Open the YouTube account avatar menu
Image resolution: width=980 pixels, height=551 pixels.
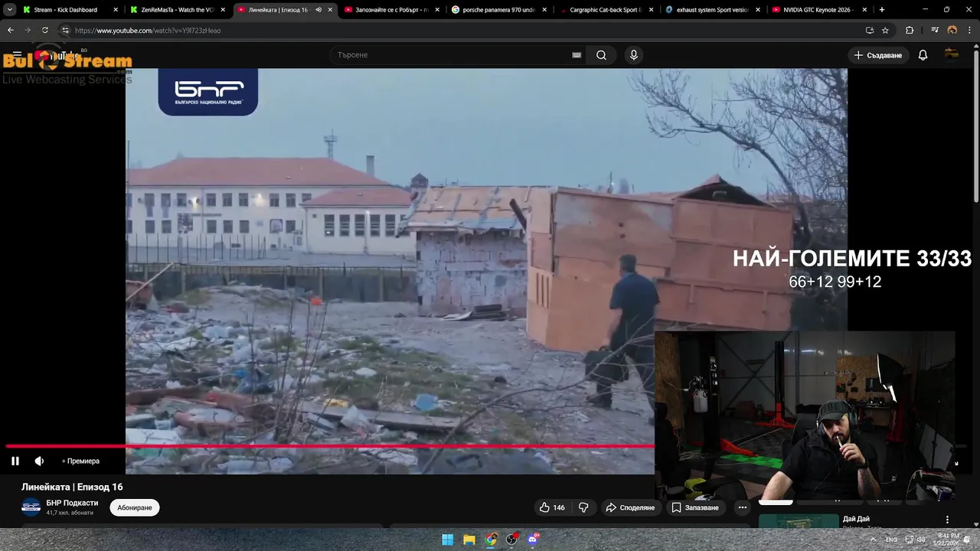click(952, 54)
